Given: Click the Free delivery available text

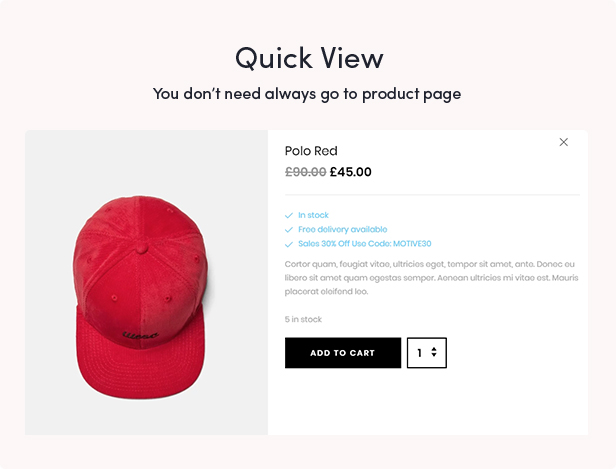Looking at the screenshot, I should click(x=342, y=229).
